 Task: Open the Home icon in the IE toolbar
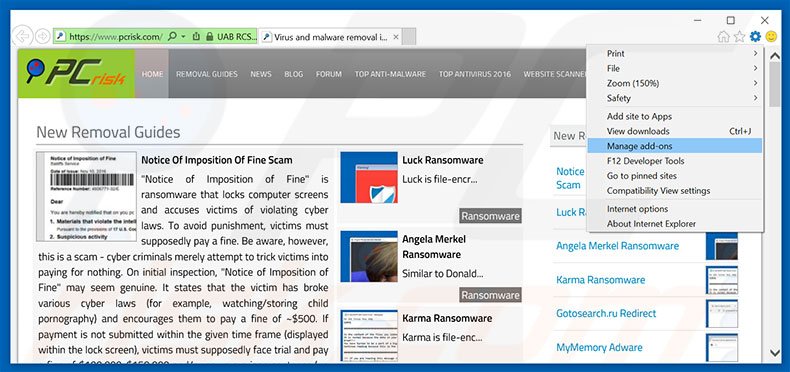click(723, 36)
